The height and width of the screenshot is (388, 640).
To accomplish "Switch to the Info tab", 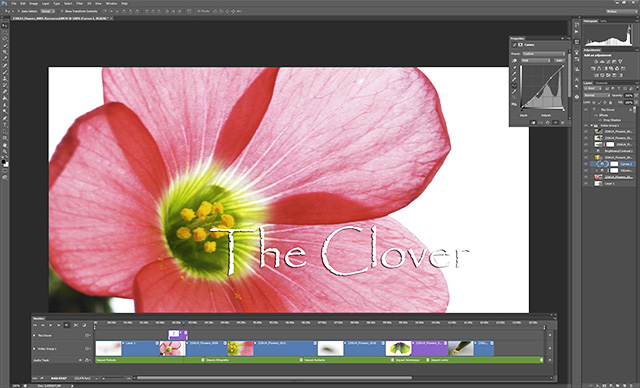I will click(603, 21).
